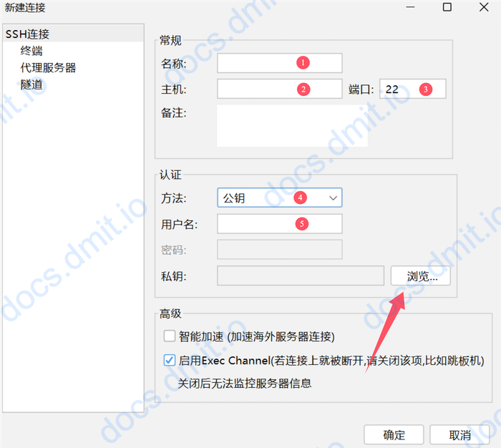
Task: Click the greyed-out 密码 field
Action: tap(279, 250)
